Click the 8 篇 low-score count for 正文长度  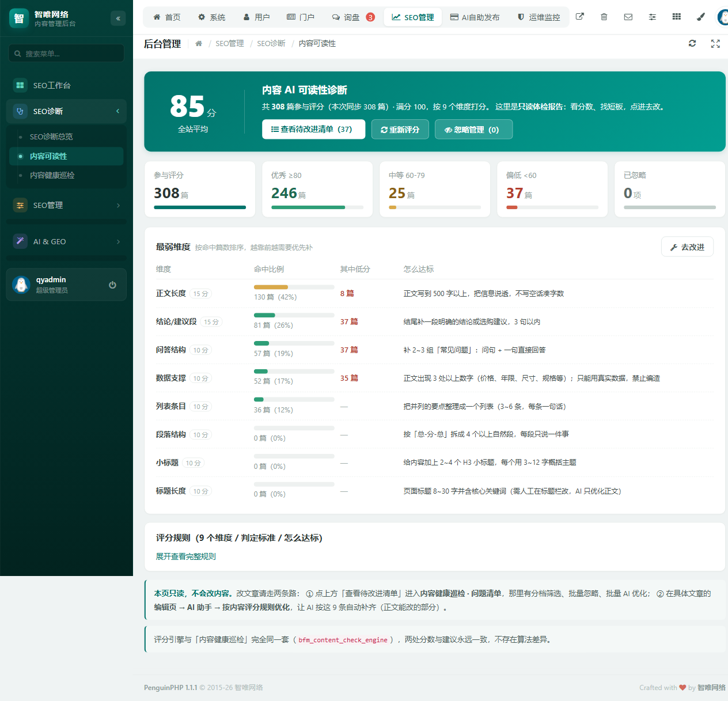(347, 293)
